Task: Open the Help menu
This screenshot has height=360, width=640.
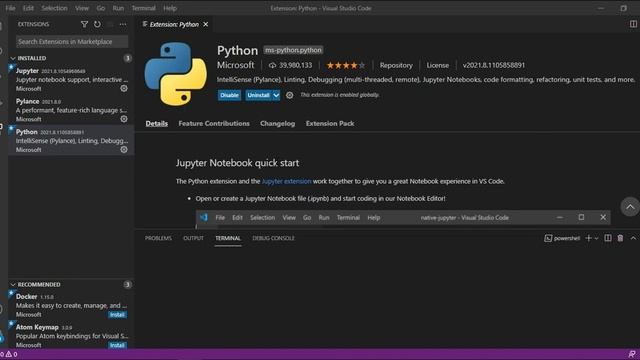Action: (x=170, y=8)
